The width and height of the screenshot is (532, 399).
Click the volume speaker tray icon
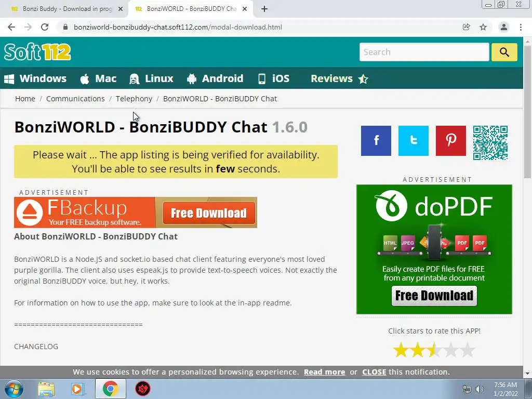click(480, 389)
